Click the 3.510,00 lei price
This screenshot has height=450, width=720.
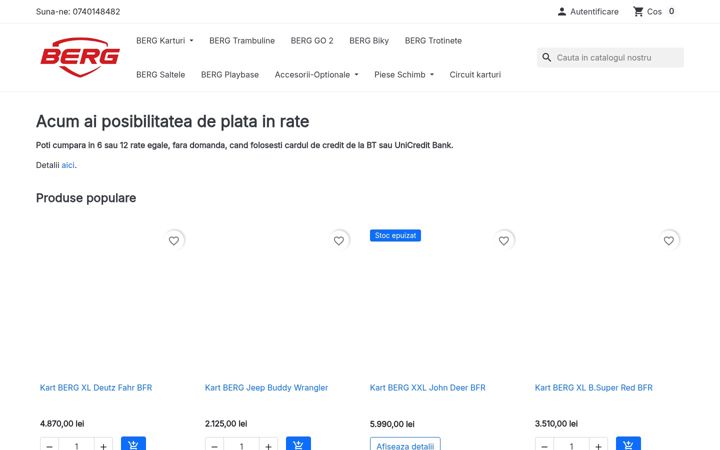coord(556,423)
